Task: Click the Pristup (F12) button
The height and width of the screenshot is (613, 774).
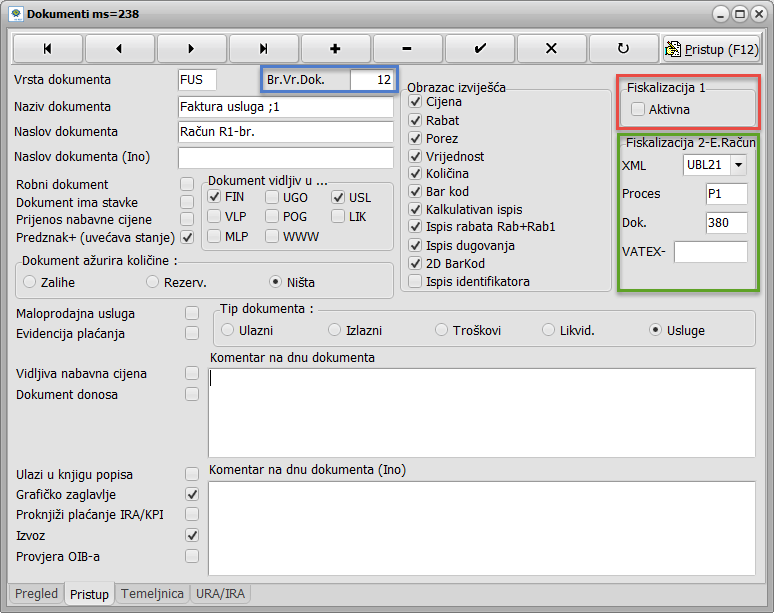Action: (x=712, y=48)
